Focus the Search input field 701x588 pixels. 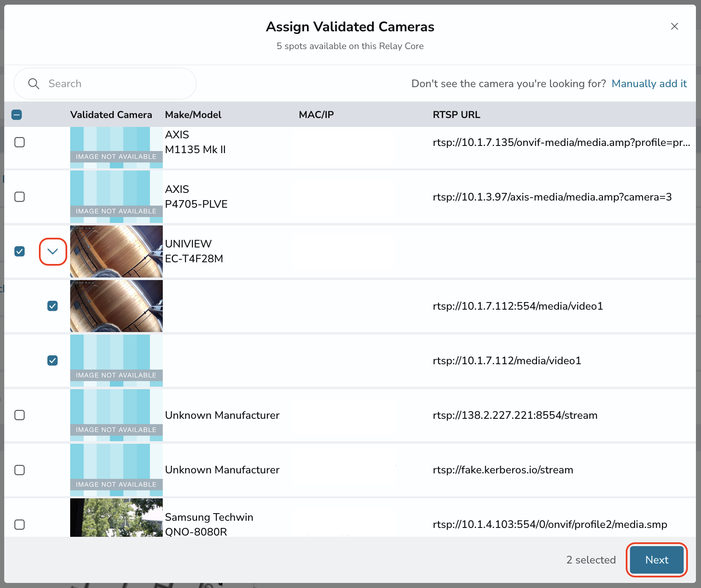[x=105, y=84]
